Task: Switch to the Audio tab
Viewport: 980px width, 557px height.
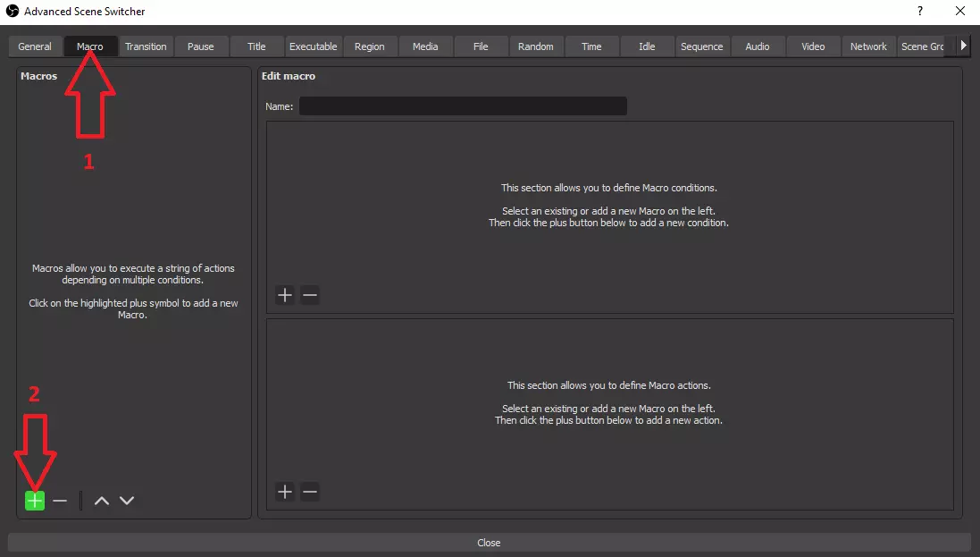Action: [x=758, y=46]
